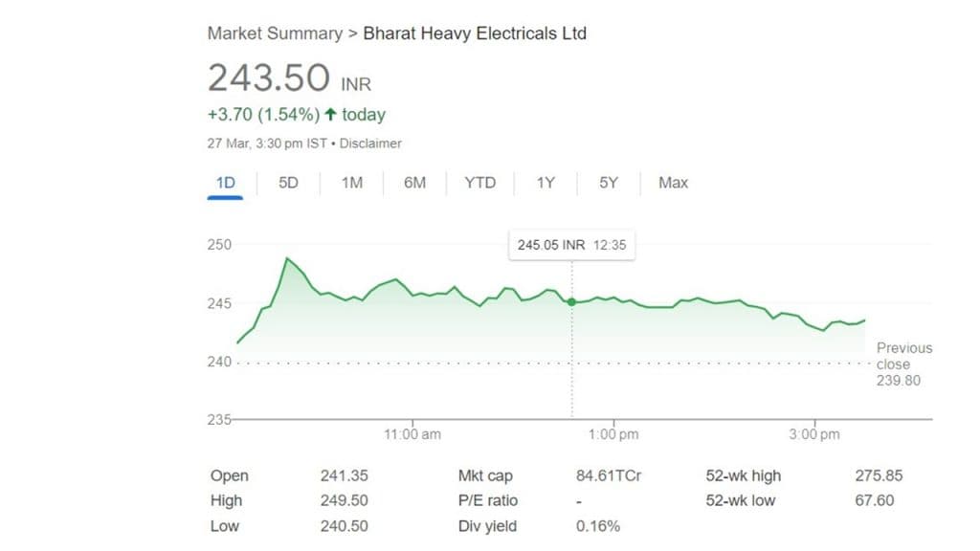Image resolution: width=980 pixels, height=551 pixels.
Task: Open the Max time range tab
Action: point(673,183)
